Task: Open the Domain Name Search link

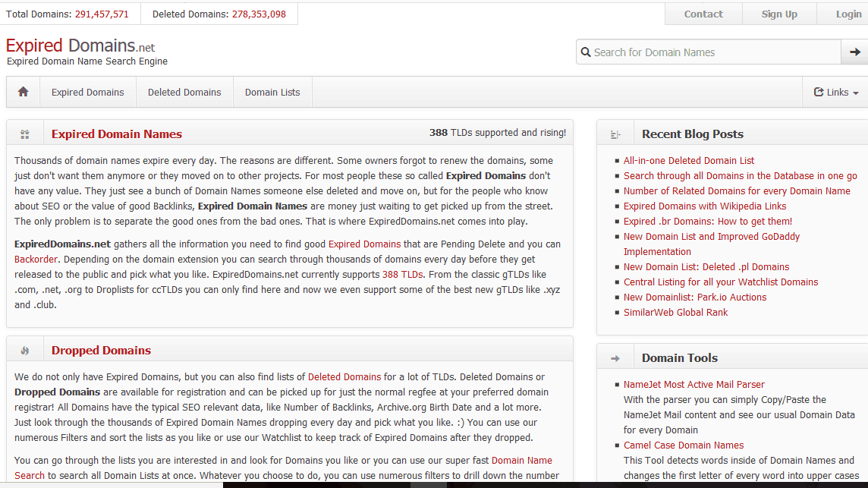Action: pyautogui.click(x=521, y=461)
